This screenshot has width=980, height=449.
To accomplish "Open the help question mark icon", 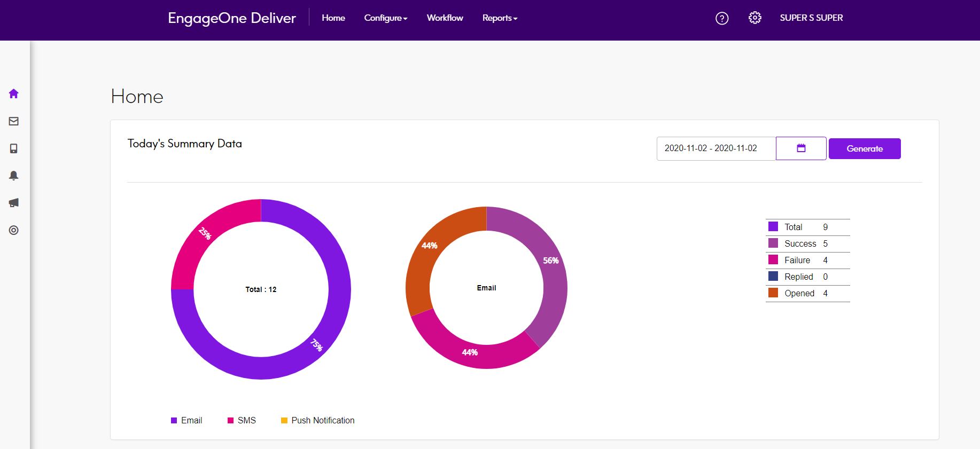I will coord(722,18).
